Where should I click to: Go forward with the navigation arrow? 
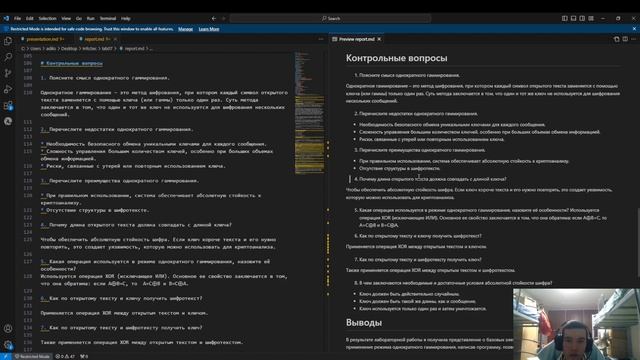pyautogui.click(x=223, y=18)
